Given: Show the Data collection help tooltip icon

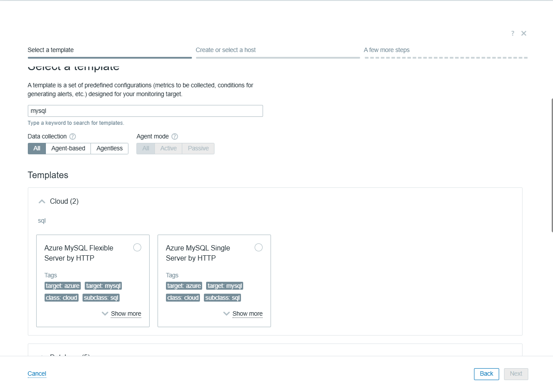Looking at the screenshot, I should pos(73,137).
